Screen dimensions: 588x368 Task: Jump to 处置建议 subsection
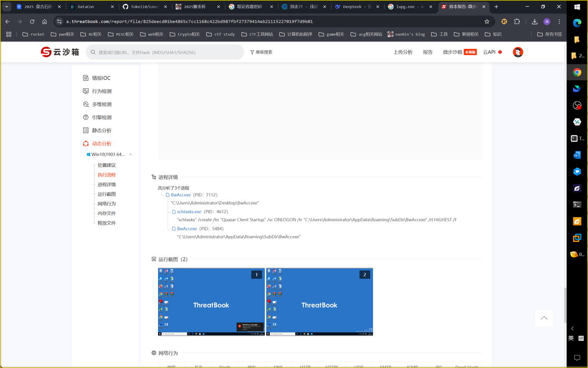pyautogui.click(x=107, y=165)
